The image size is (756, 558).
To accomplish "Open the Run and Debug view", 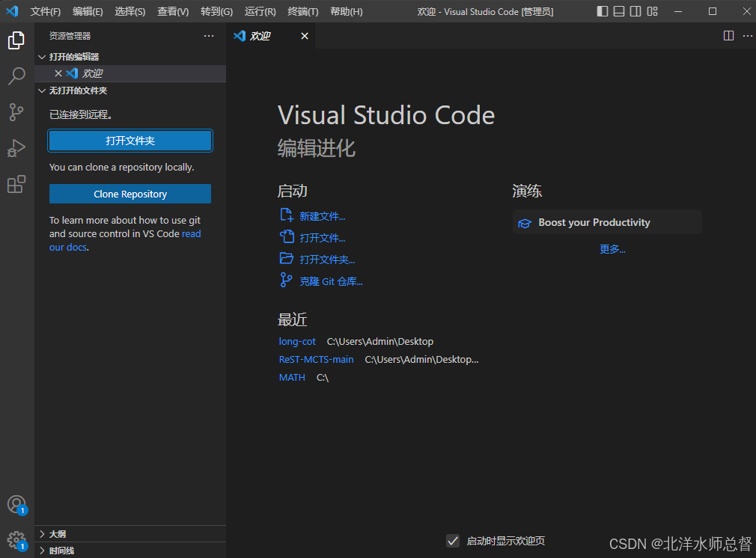I will click(16, 148).
